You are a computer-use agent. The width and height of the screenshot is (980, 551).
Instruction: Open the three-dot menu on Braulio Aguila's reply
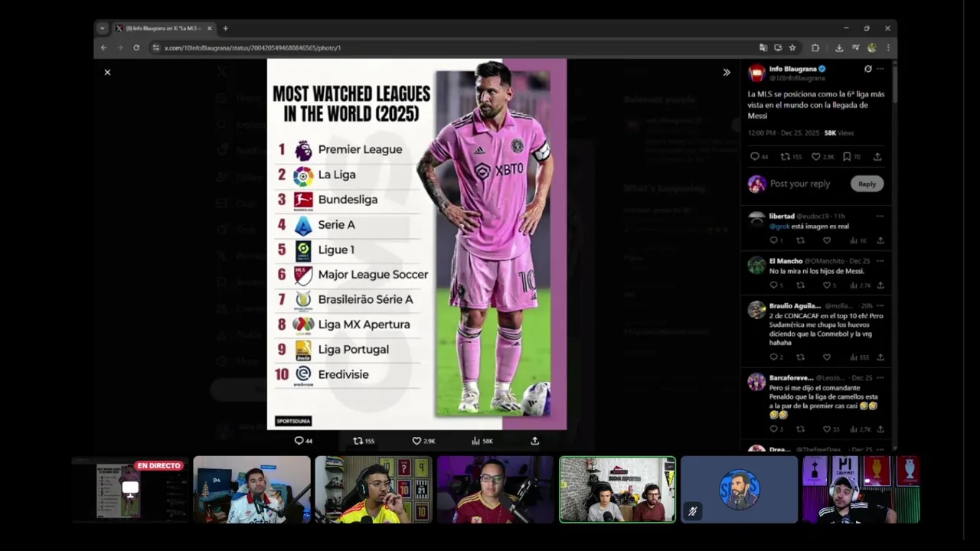(880, 306)
